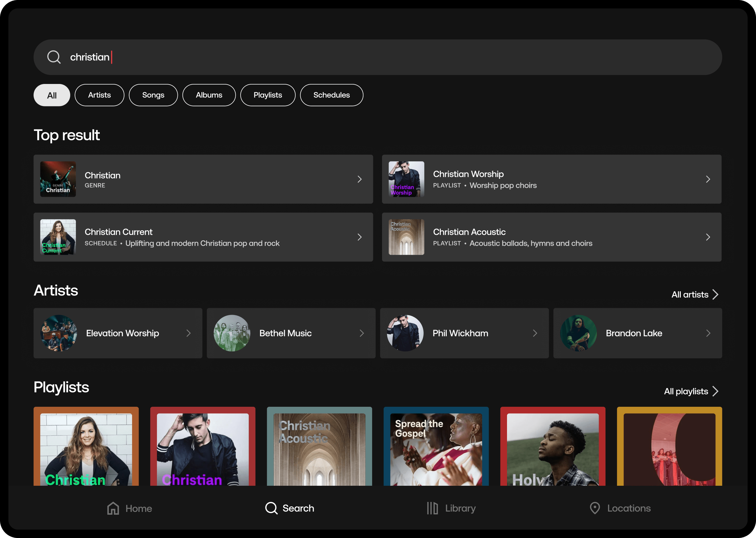Screen dimensions: 756x538
Task: Open Elevation Worship artist avatar
Action: coord(59,333)
